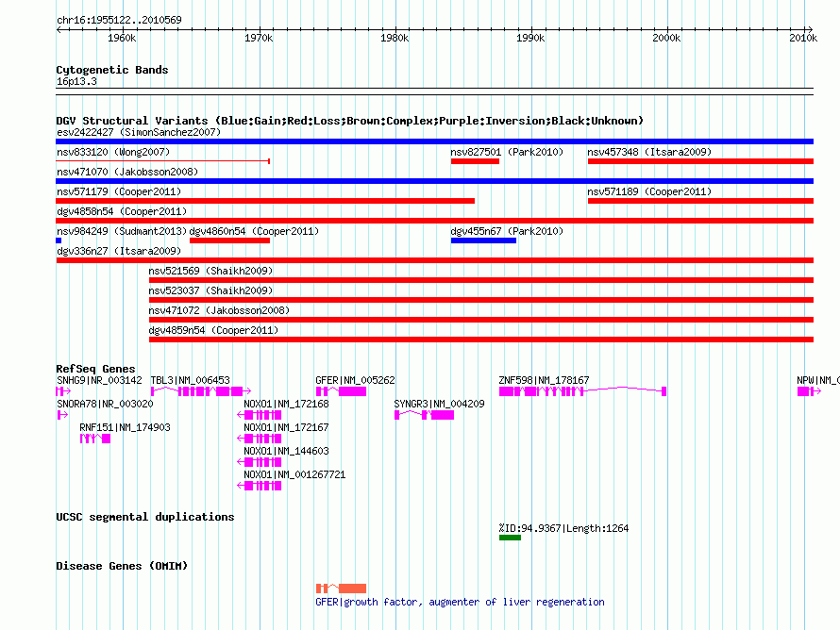Select the RNF151|NM_174903 gene model glyph
The height and width of the screenshot is (630, 840).
(x=95, y=439)
